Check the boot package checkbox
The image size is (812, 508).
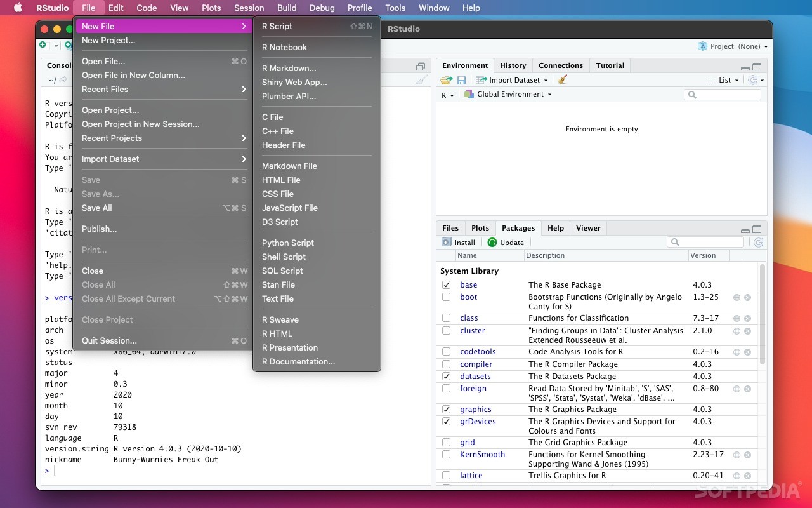(447, 297)
